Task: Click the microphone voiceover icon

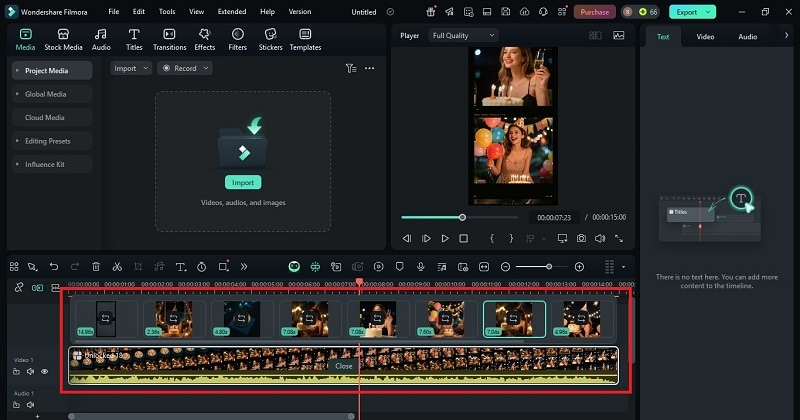Action: tap(420, 266)
